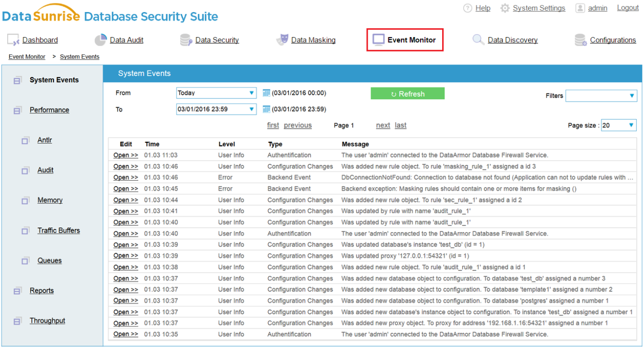
Task: Click the icon beside Antlr
Action: tap(25, 141)
